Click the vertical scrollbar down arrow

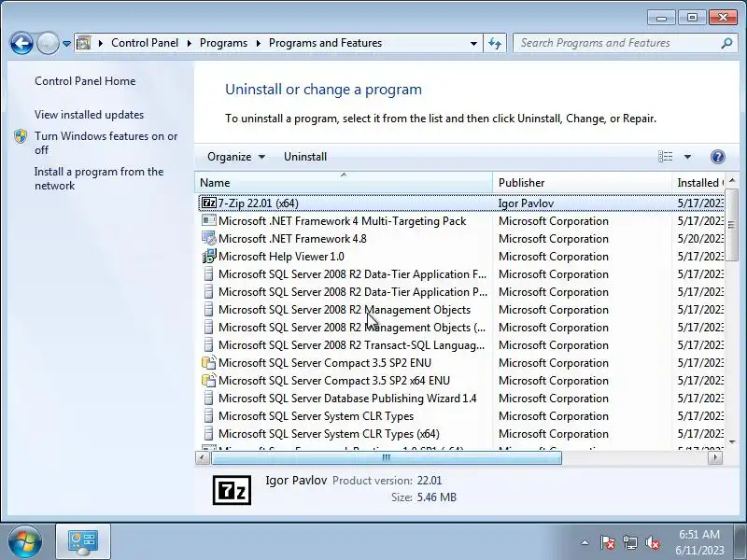click(732, 441)
